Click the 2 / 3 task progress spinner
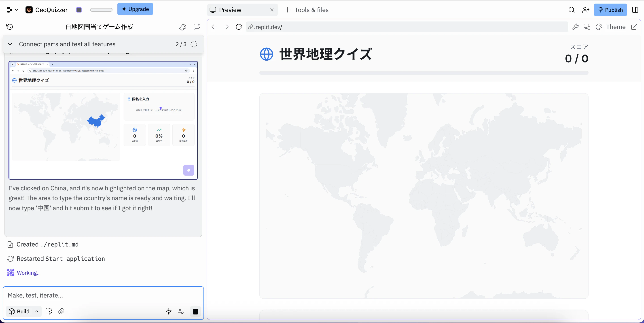Viewport: 644px width, 323px height. click(194, 44)
